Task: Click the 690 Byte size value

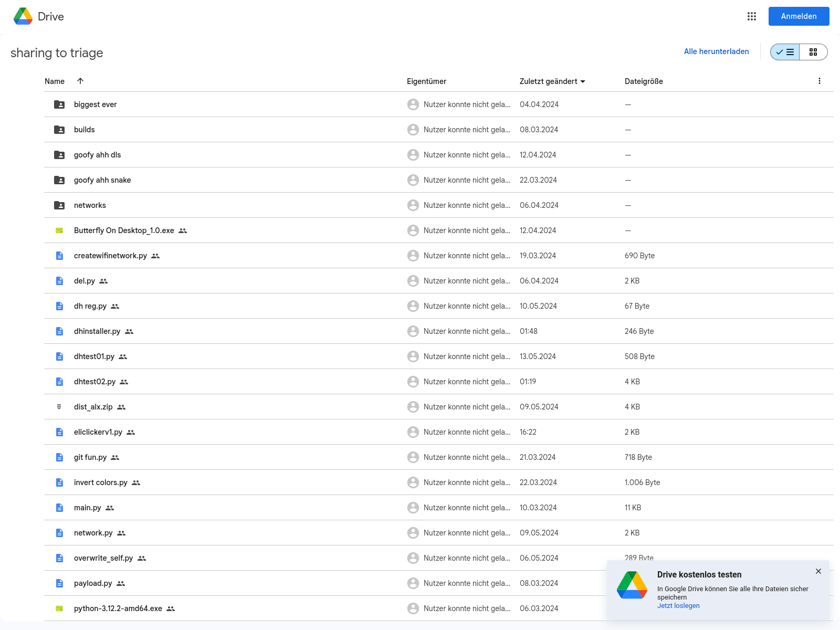Action: [x=639, y=256]
